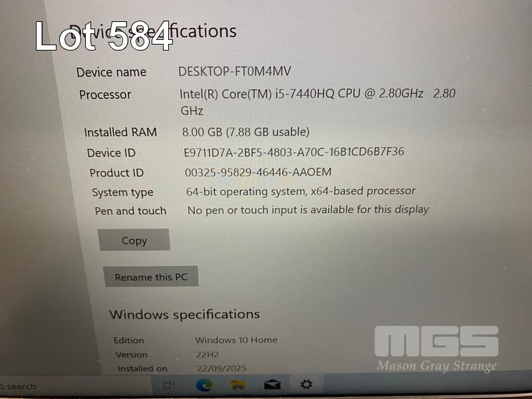Screen dimensions: 532x399
Task: Click the Rename this PC button
Action: click(x=151, y=277)
